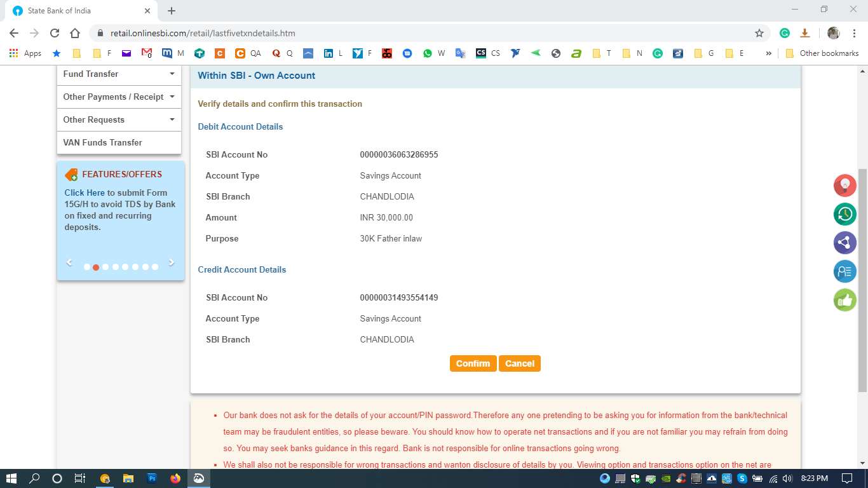This screenshot has width=868, height=488.
Task: Click the green thumbs-up feedback icon
Action: [845, 300]
